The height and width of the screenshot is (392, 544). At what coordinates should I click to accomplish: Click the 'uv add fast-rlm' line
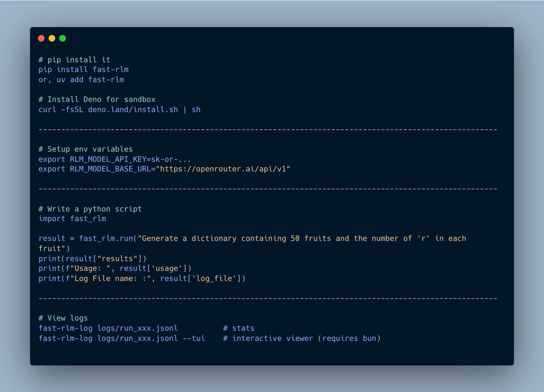[90, 80]
